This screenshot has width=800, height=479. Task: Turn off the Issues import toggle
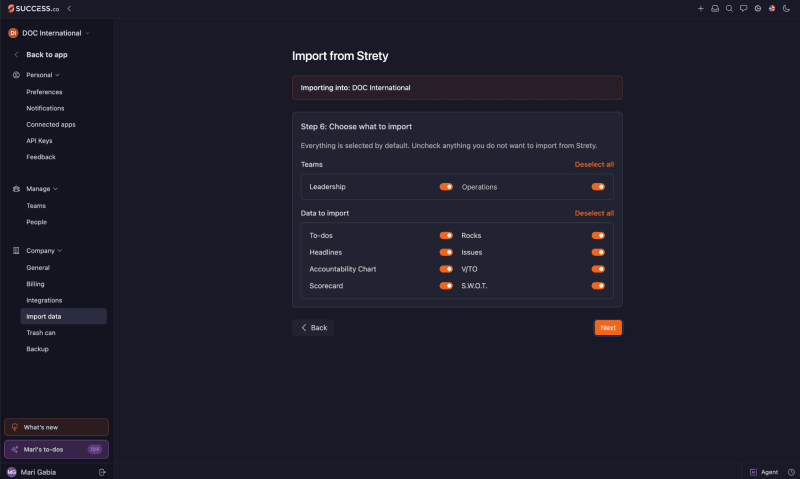(x=598, y=252)
